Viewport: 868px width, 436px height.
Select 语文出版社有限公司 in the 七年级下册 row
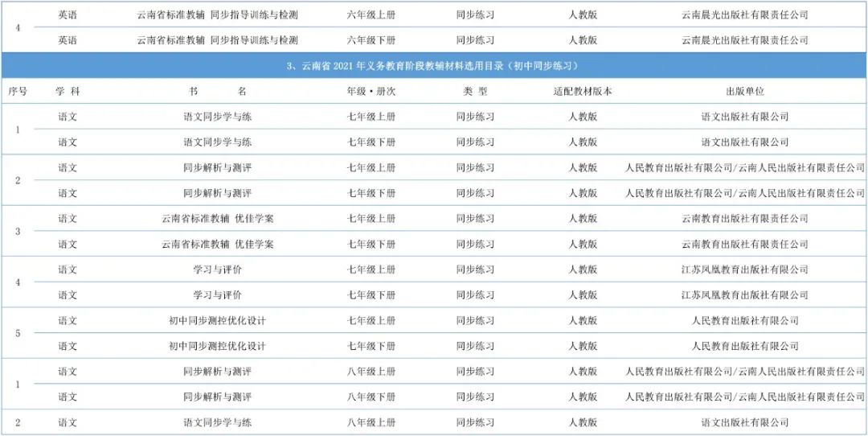[x=745, y=142]
